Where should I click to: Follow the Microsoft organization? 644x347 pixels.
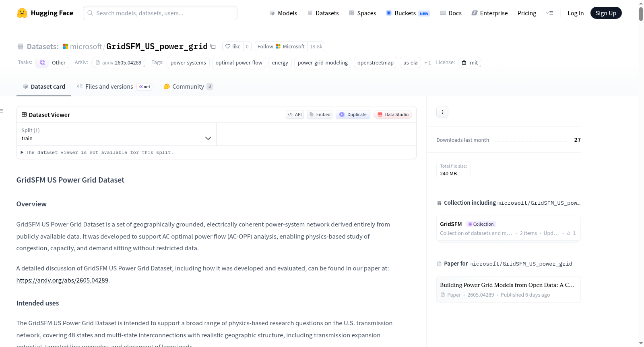coord(281,47)
